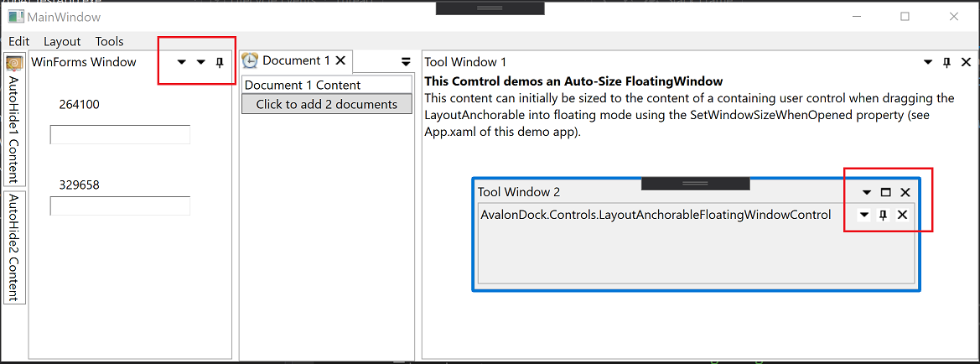
Task: Maximize the floating Tool Window 2
Action: pos(886,192)
